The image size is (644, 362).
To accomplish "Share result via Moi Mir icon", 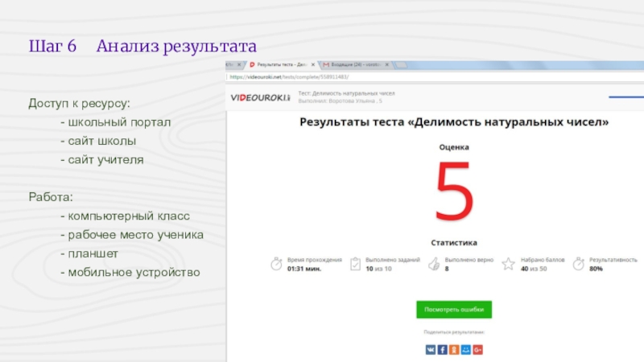I will [x=466, y=350].
